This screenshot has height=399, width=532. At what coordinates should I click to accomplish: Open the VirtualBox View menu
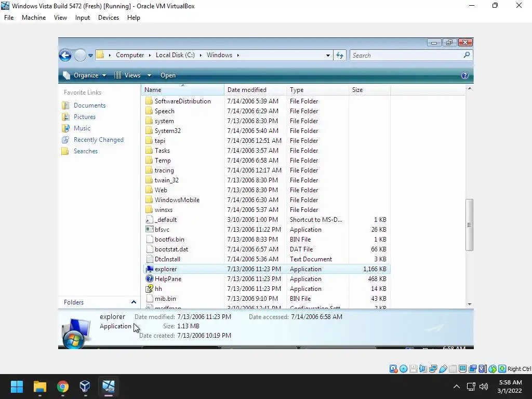pyautogui.click(x=60, y=18)
